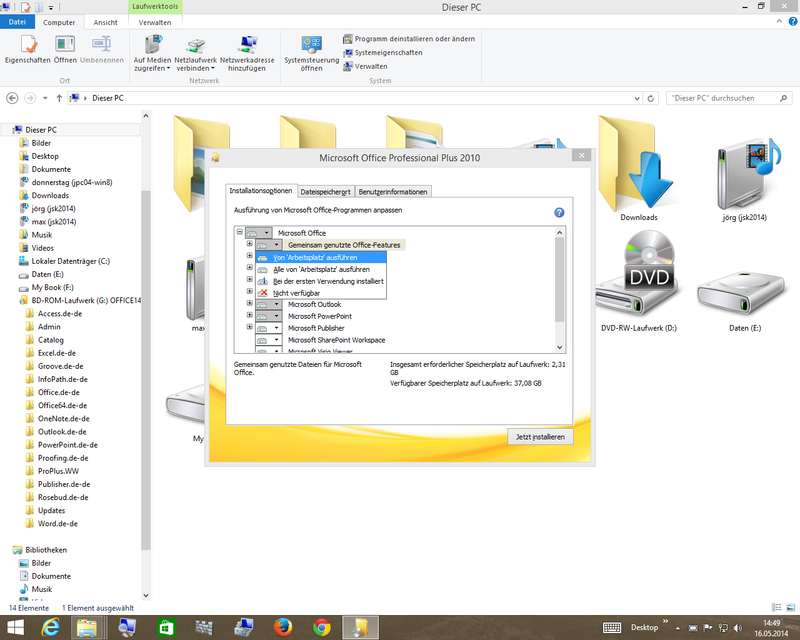Switch to the Benutzerinformationen tab
This screenshot has width=800, height=640.
click(393, 191)
